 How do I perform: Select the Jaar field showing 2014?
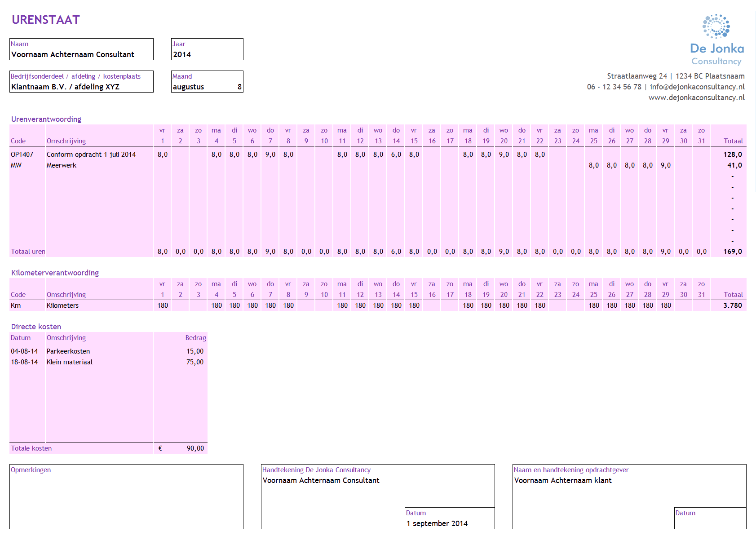(x=207, y=54)
